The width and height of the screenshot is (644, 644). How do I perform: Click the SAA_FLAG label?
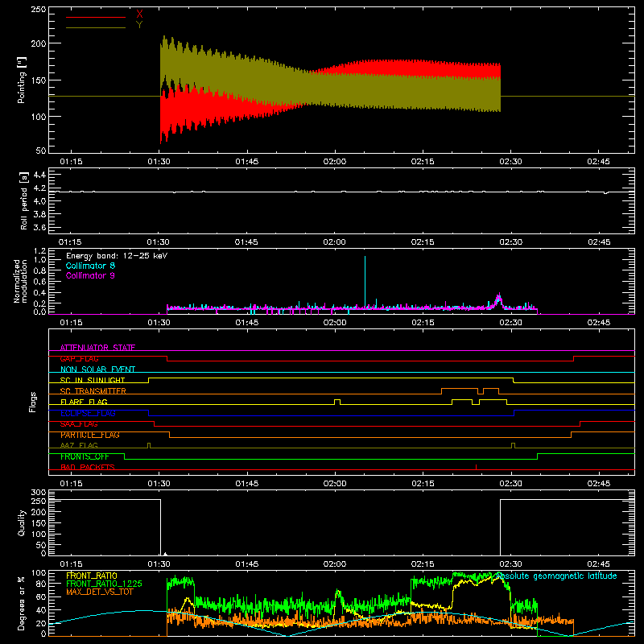pos(79,424)
